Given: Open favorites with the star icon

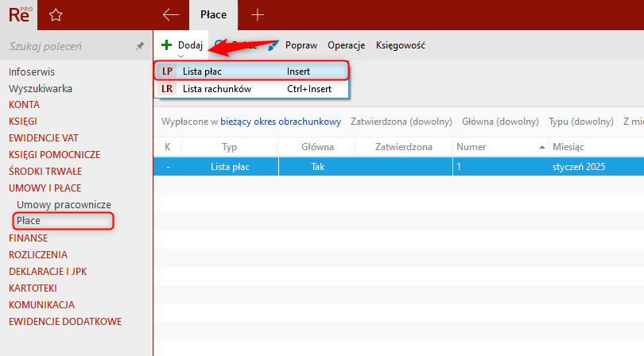Looking at the screenshot, I should (x=56, y=15).
